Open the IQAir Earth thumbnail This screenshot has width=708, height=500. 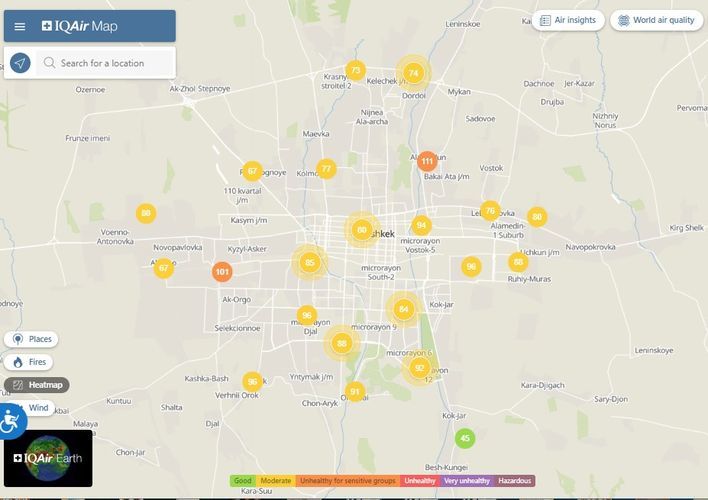pyautogui.click(x=48, y=458)
